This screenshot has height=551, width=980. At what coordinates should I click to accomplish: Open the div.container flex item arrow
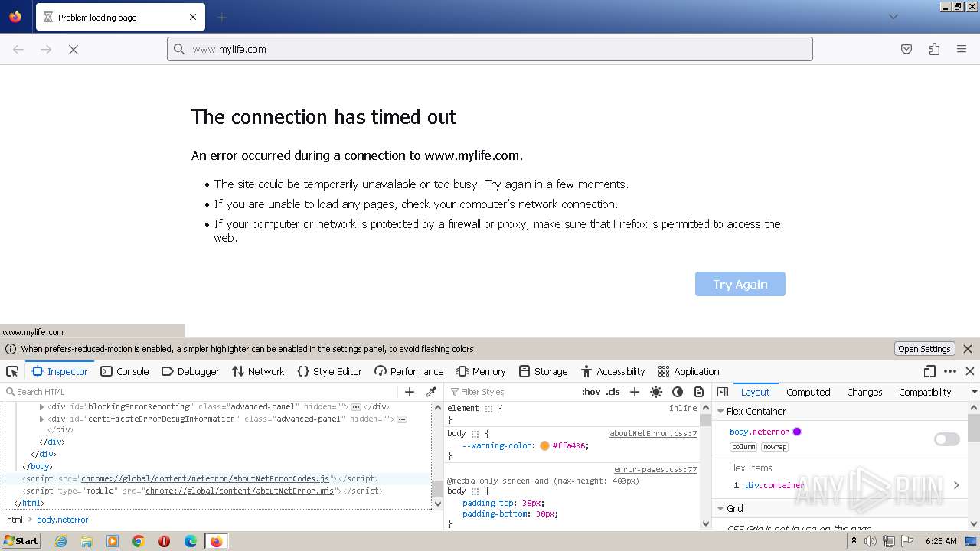(956, 485)
